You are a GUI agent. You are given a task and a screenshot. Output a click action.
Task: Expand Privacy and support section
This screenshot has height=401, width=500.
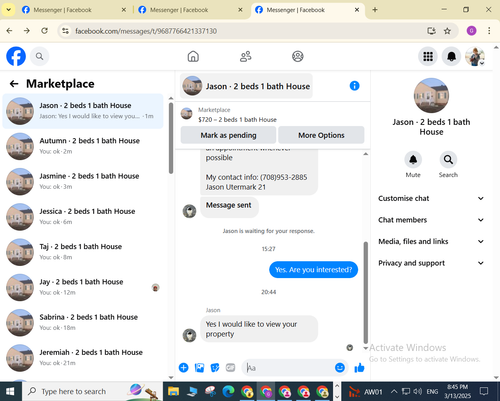(x=431, y=263)
